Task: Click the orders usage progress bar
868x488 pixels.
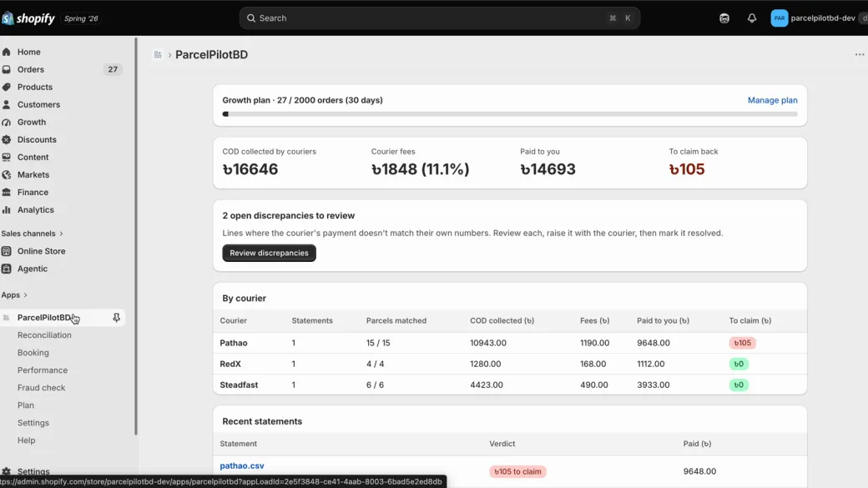Action: pos(510,114)
